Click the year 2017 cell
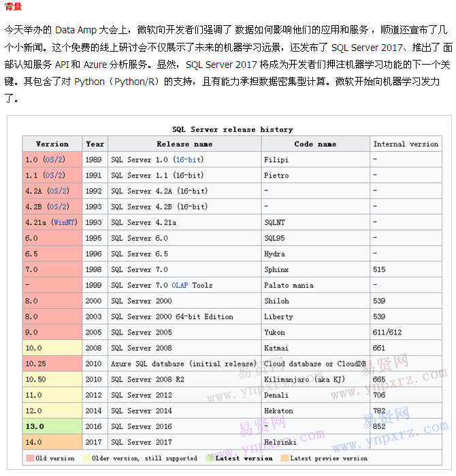 (95, 442)
